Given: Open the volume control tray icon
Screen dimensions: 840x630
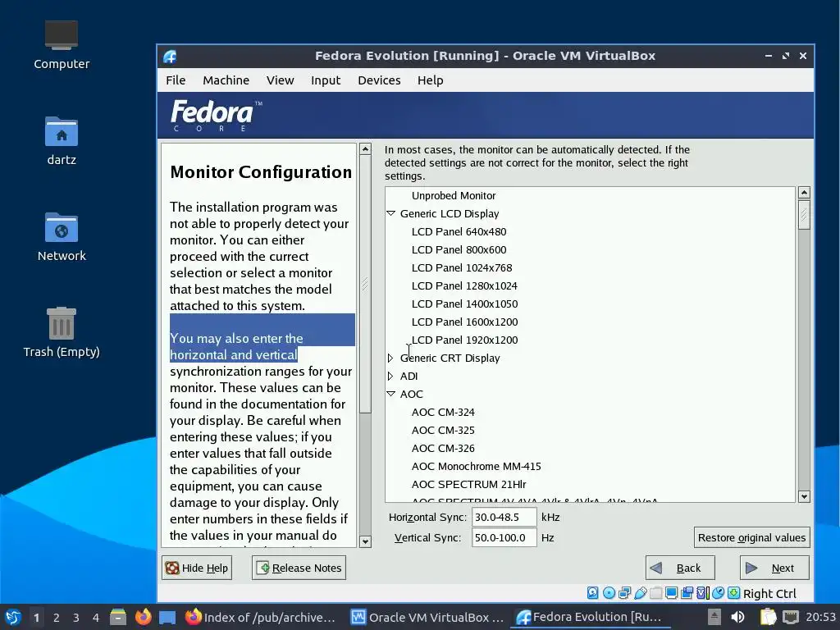Looking at the screenshot, I should (x=737, y=617).
